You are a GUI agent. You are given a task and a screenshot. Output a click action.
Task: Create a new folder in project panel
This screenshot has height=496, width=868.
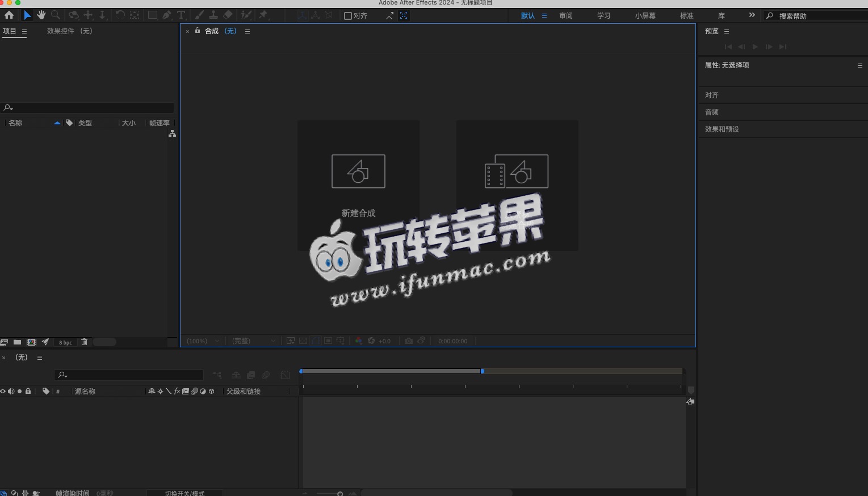(x=18, y=342)
